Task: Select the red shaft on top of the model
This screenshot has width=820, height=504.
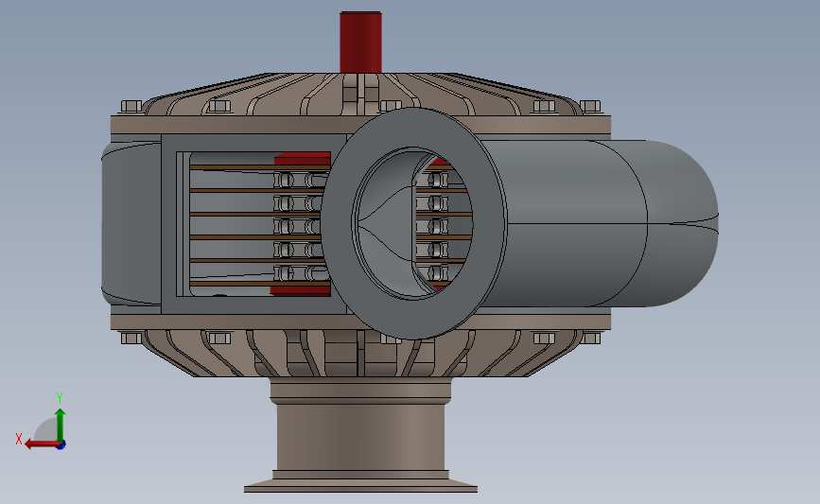Action: [361, 42]
